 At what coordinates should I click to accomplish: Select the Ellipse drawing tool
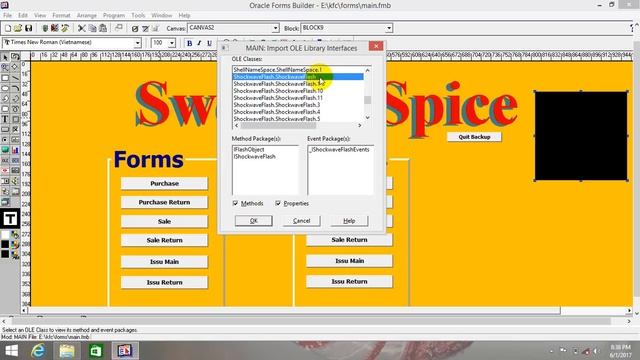coord(5,88)
